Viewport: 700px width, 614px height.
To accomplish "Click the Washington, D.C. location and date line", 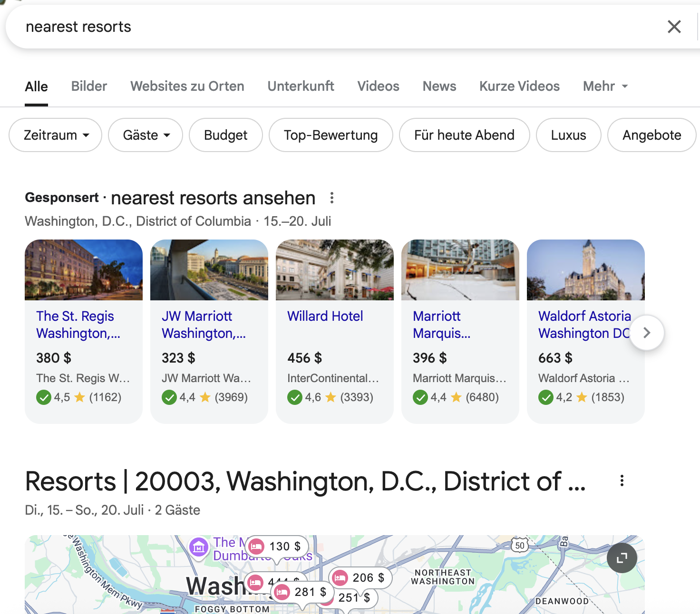I will point(178,221).
